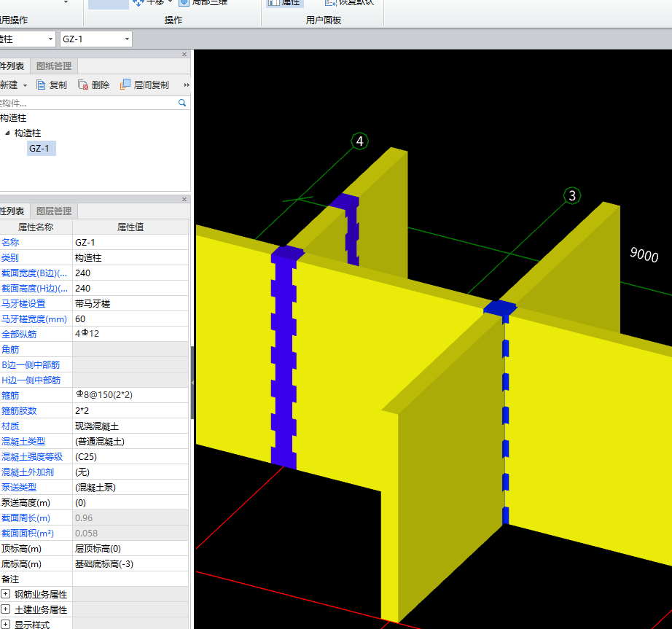Click the 恢复默认 button
The image size is (672, 629).
(350, 3)
